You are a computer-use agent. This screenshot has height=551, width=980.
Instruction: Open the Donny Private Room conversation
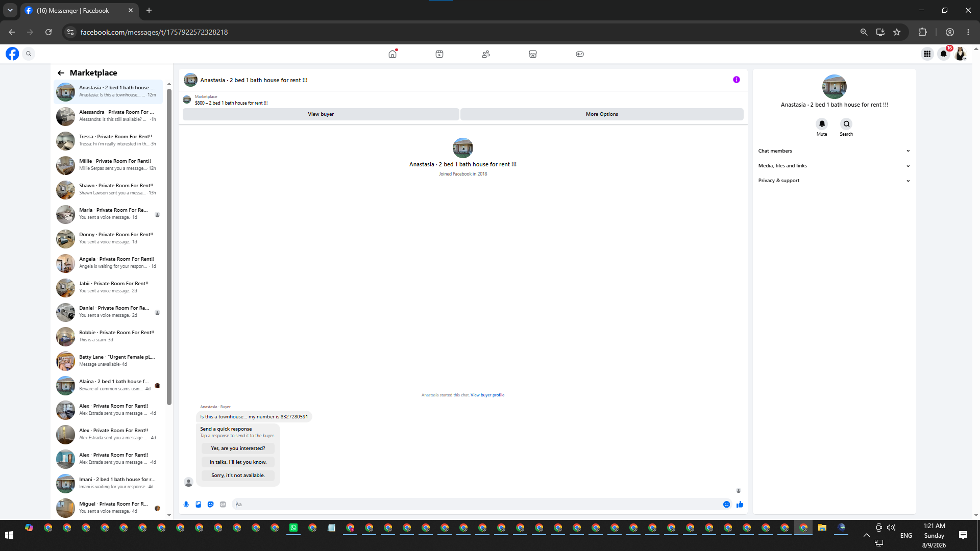pos(108,239)
